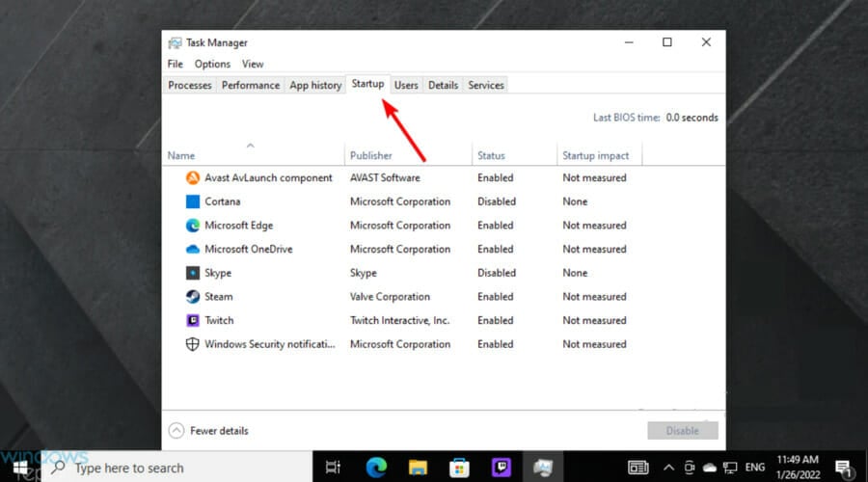Click the Twitch startup item icon
Screen dimensions: 868x482
(x=193, y=320)
